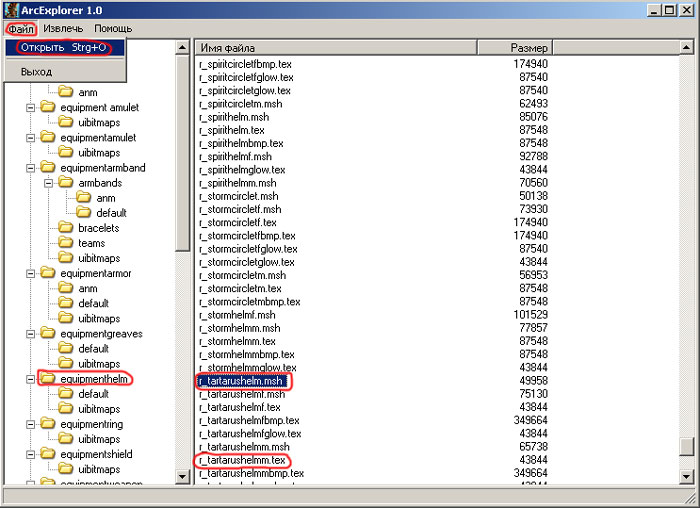Click file list scroll down arrow

click(686, 477)
